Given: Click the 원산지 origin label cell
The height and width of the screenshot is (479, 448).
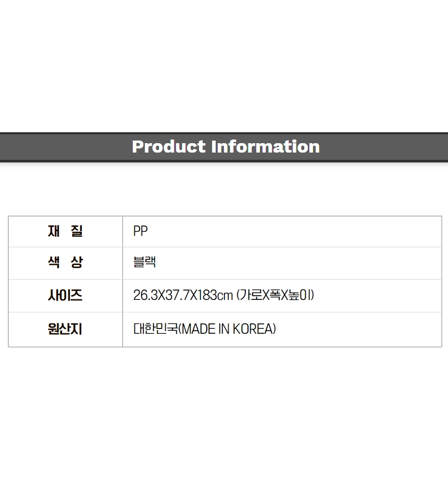Looking at the screenshot, I should [x=66, y=329].
